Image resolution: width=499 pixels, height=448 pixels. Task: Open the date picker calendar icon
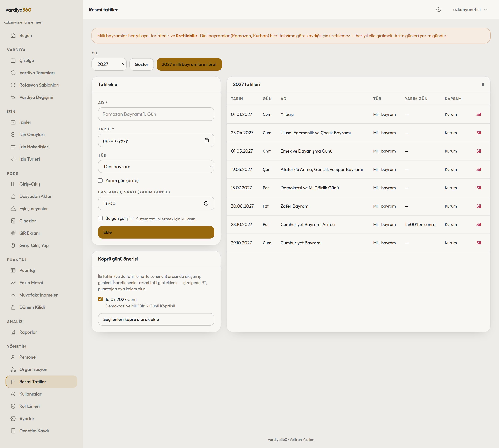pyautogui.click(x=207, y=140)
